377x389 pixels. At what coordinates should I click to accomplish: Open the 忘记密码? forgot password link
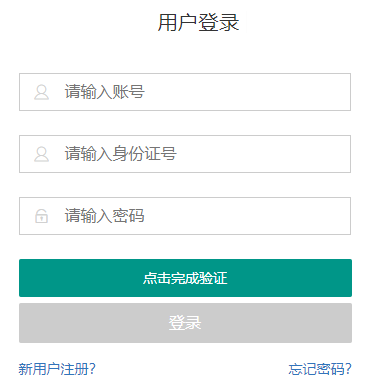[320, 369]
